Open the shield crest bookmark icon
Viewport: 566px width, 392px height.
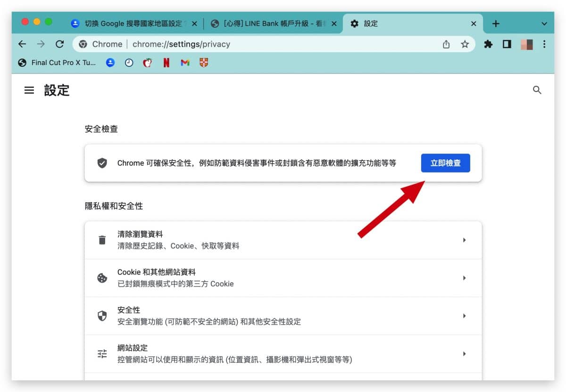click(x=204, y=62)
